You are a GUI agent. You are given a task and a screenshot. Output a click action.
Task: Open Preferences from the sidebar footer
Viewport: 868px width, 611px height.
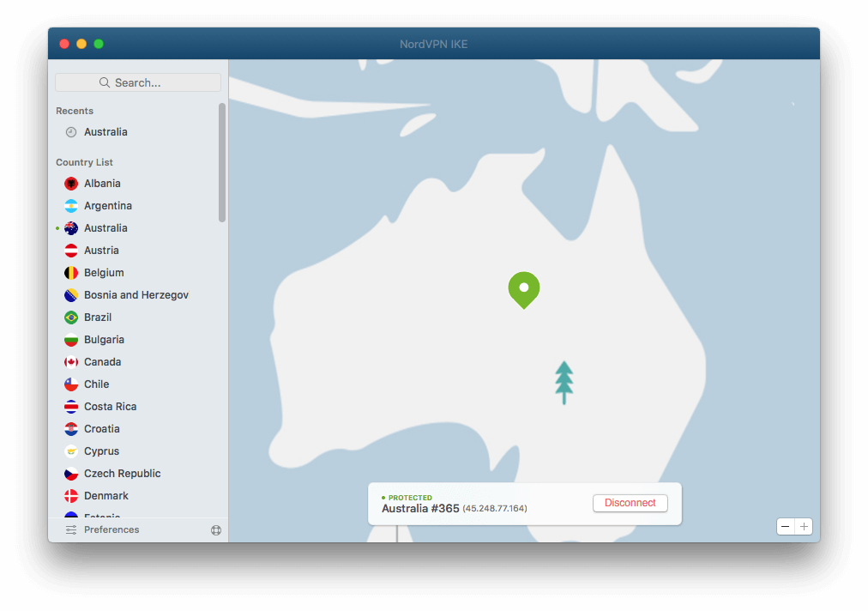pos(112,530)
